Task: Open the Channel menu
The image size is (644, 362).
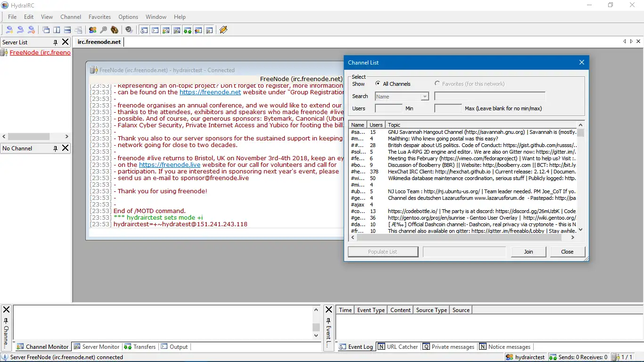Action: pyautogui.click(x=71, y=16)
